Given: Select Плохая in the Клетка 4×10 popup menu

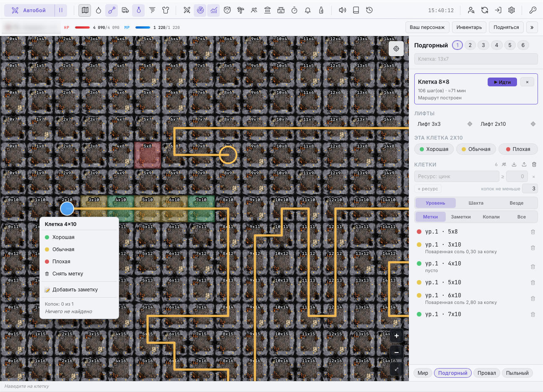Looking at the screenshot, I should [x=79, y=262].
